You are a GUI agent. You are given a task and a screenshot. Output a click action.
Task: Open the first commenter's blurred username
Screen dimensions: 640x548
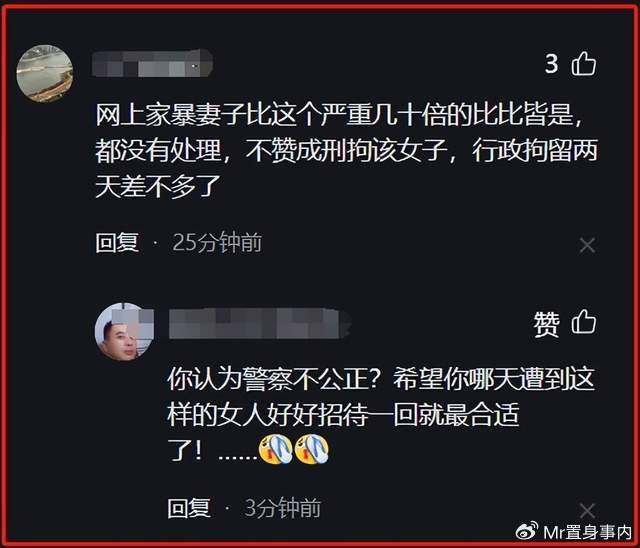click(x=152, y=64)
